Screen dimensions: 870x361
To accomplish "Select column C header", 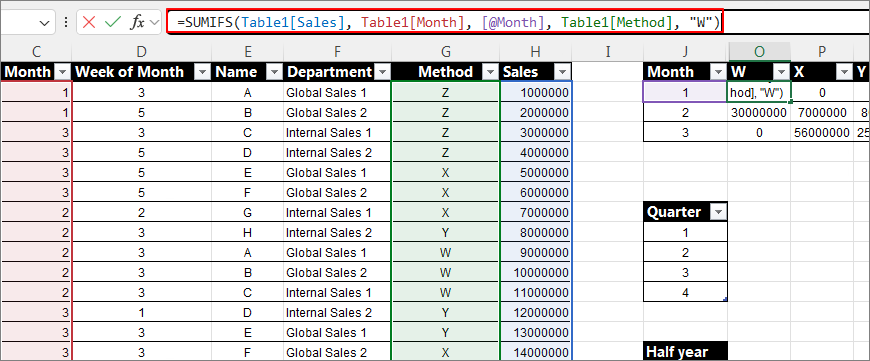I will (36, 52).
